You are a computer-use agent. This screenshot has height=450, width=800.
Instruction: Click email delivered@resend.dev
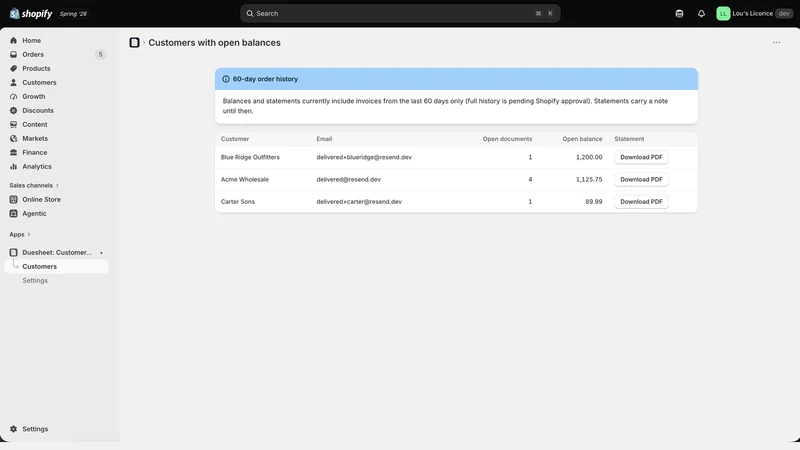348,180
